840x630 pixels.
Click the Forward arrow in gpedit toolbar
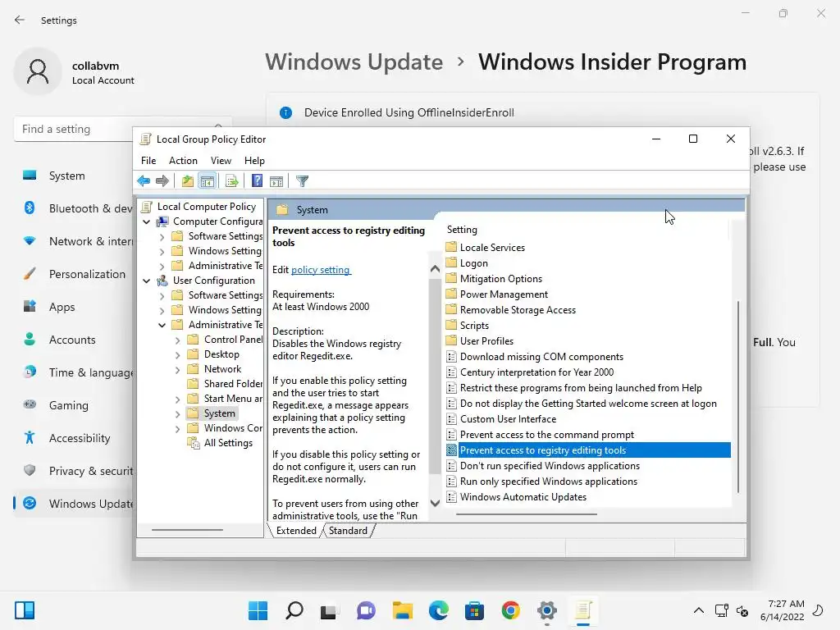162,181
